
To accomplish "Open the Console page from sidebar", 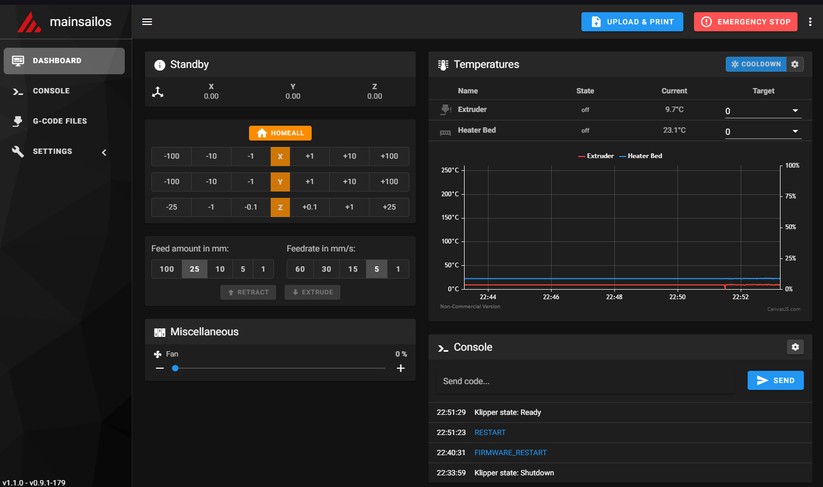I will tap(50, 91).
